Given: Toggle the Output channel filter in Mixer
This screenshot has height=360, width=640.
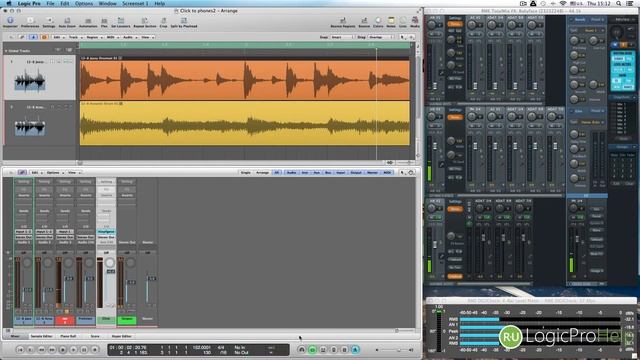Looking at the screenshot, I should pos(356,173).
